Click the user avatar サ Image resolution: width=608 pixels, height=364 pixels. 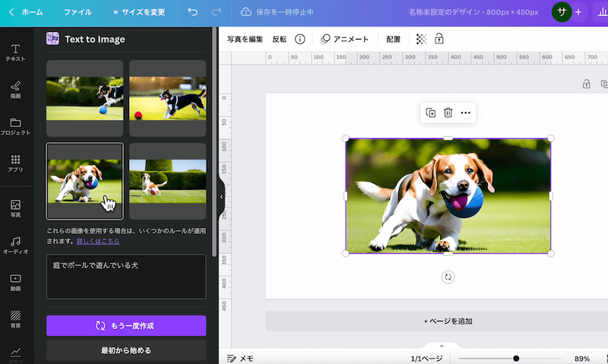pos(562,12)
